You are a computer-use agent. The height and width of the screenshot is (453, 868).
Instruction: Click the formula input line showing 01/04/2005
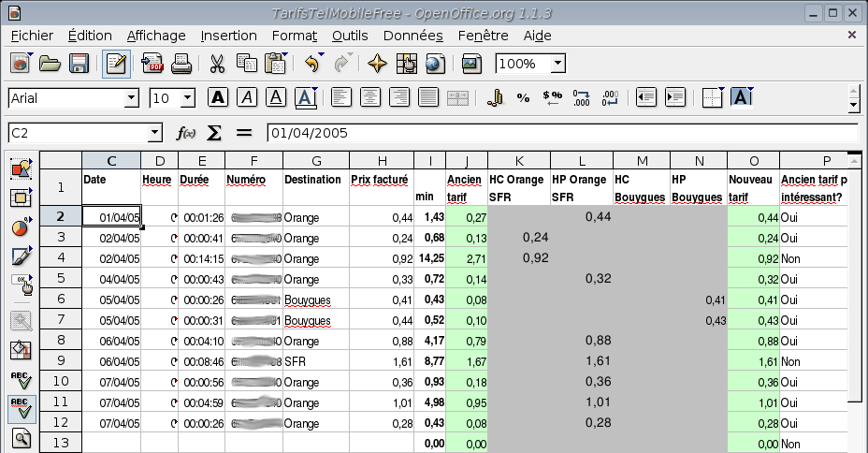562,133
